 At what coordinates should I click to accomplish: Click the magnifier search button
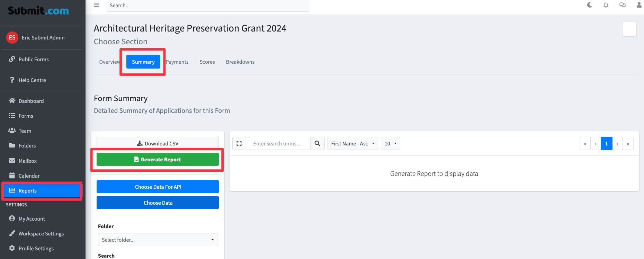click(x=317, y=143)
